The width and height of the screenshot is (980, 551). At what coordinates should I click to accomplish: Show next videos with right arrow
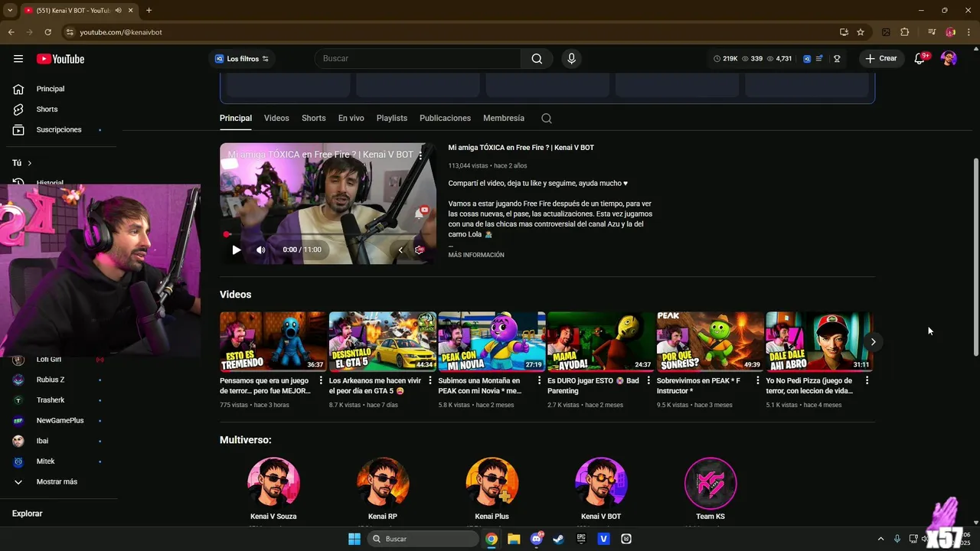873,341
